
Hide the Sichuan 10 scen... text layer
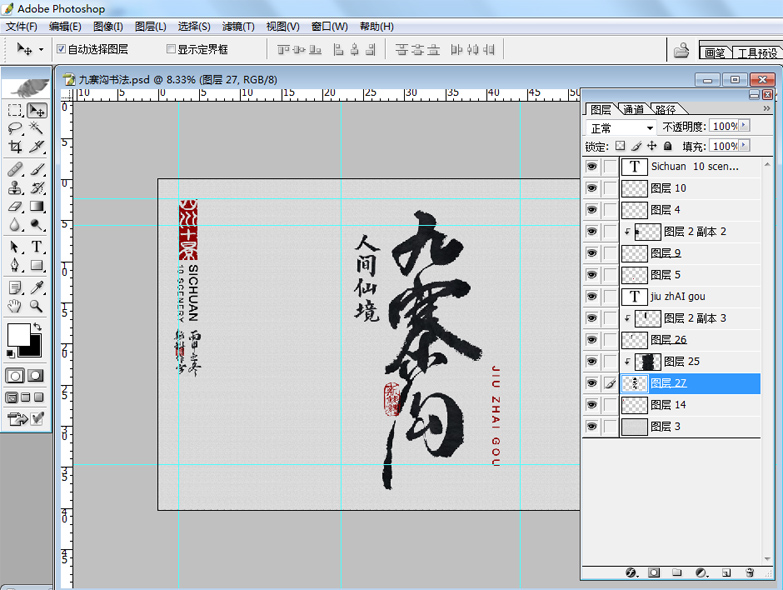592,166
